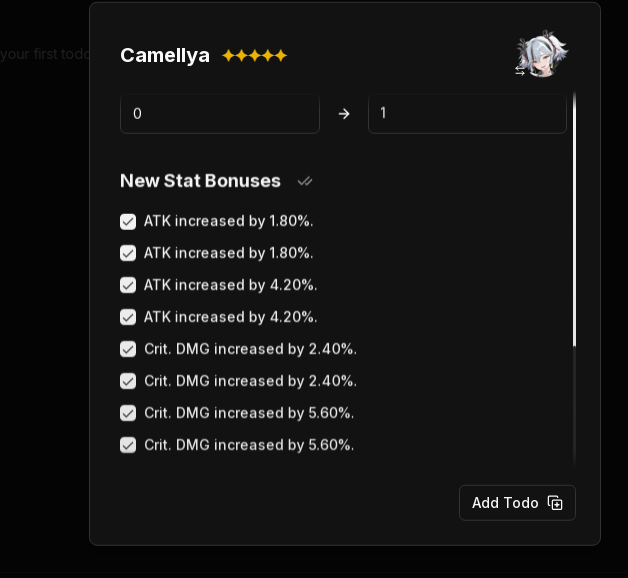628x578 pixels.
Task: Click Camellya's character portrait
Action: point(542,54)
